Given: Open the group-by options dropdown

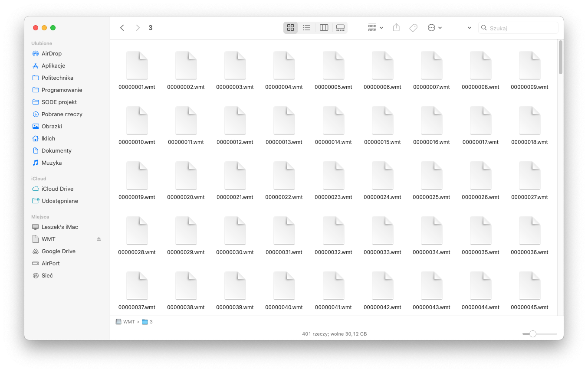Looking at the screenshot, I should [x=376, y=28].
